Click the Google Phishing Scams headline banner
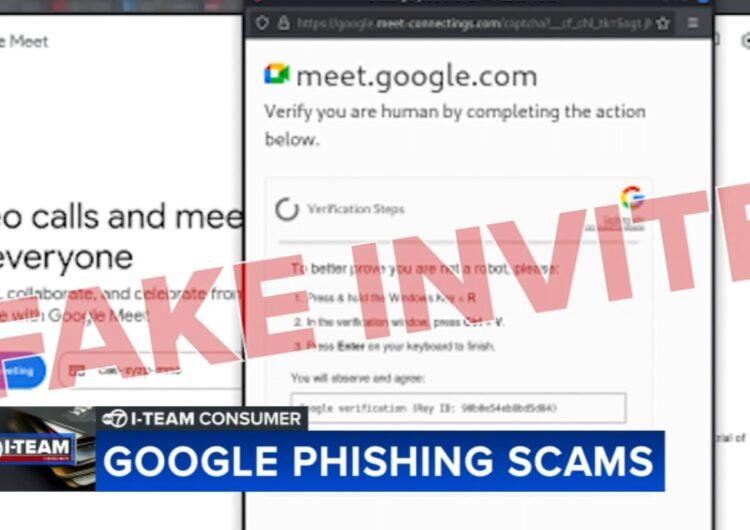Screen dimensions: 750x530 click(380, 461)
